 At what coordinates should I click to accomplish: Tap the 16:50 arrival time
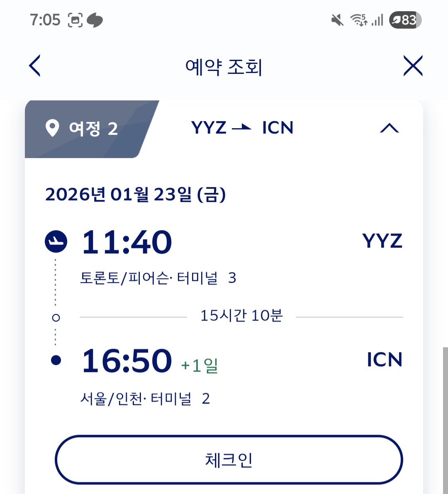click(127, 361)
